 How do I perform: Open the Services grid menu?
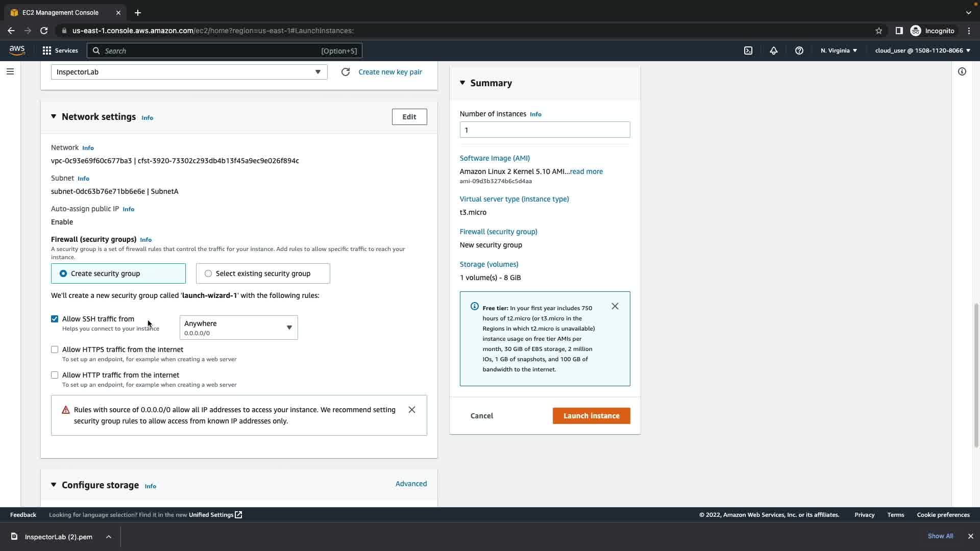[x=60, y=51]
